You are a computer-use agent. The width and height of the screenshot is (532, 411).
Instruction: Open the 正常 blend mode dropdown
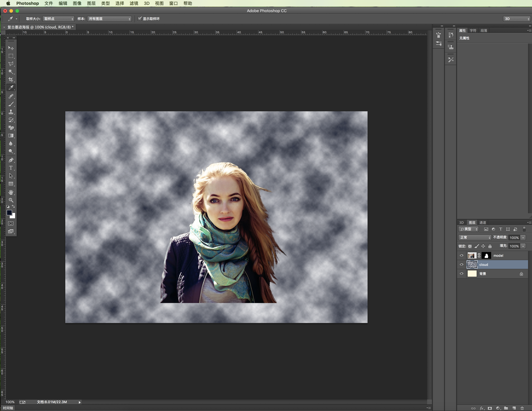pyautogui.click(x=475, y=237)
